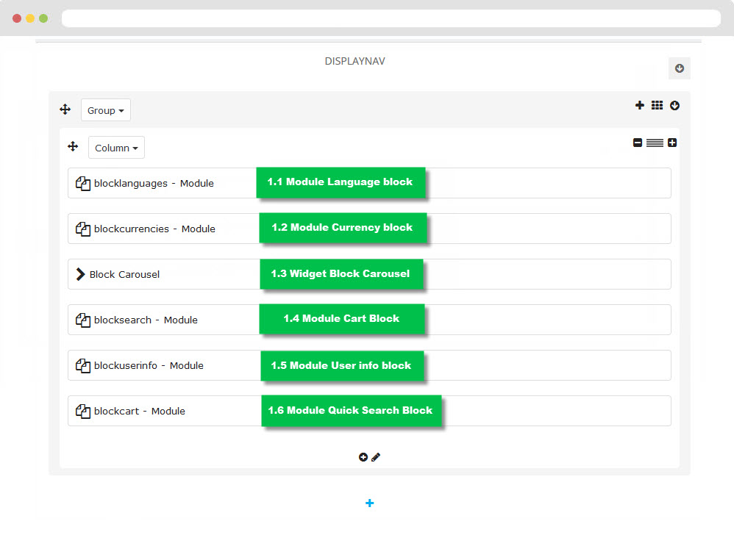Screen dimensions: 734x560
Task: Click the yellow minimize window dot
Action: tap(30, 18)
